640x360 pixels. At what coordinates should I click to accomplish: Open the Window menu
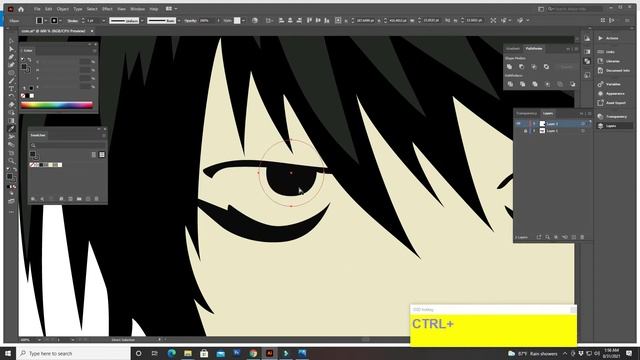[x=137, y=9]
